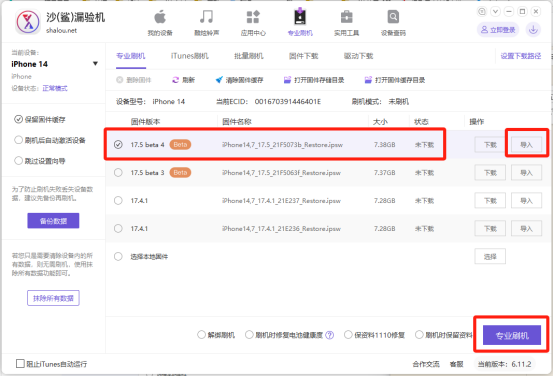Viewport: 553px width, 377px height.
Task: Select firmware 17.4.1 build 21E236 radio
Action: 118,229
